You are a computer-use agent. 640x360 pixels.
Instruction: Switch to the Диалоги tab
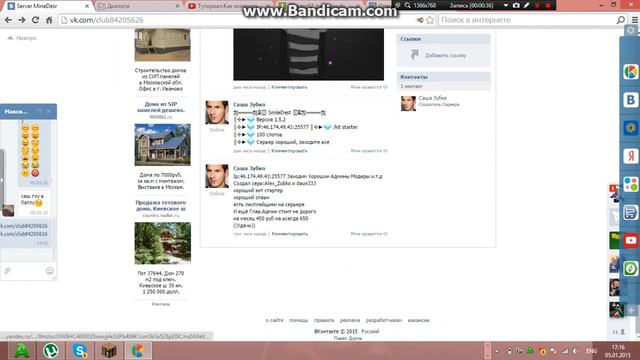coord(137,6)
